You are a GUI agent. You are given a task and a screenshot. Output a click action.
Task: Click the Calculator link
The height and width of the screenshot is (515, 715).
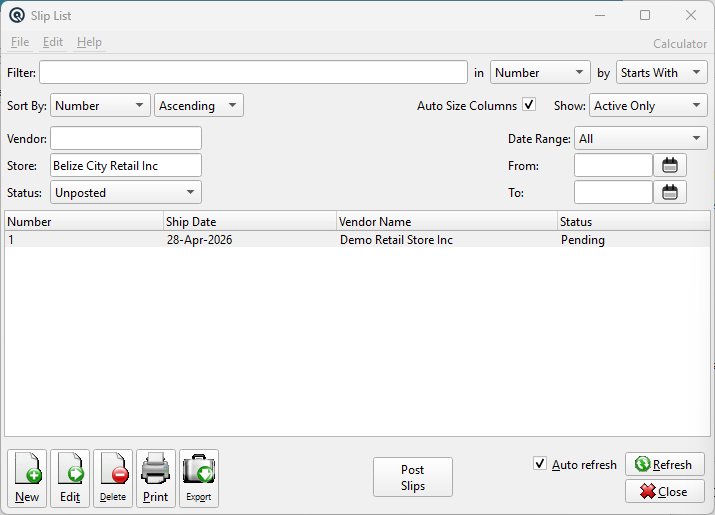pos(680,44)
